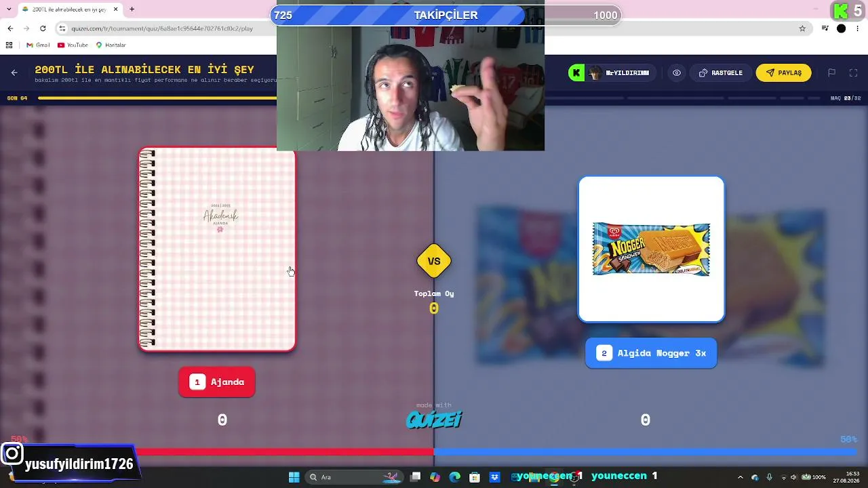The height and width of the screenshot is (488, 868).
Task: Click the SON 64 round label
Action: [17, 98]
